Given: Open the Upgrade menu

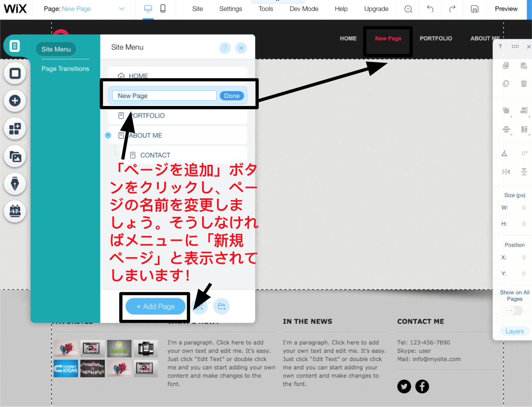Looking at the screenshot, I should click(376, 9).
